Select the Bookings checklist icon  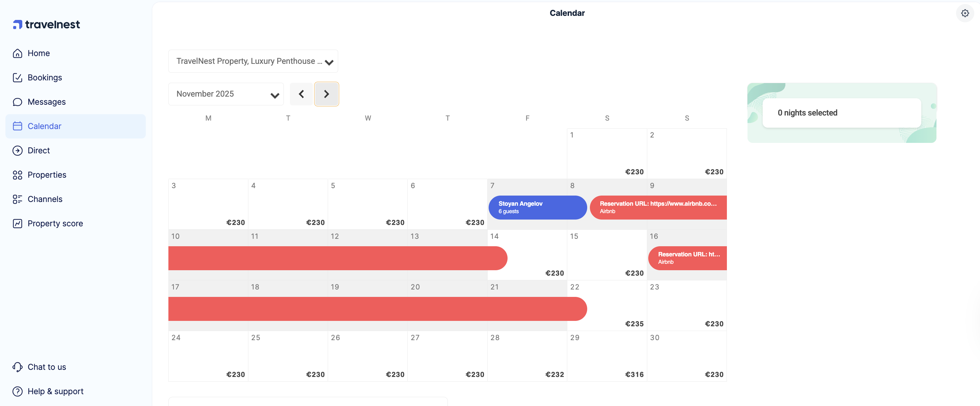[18, 77]
